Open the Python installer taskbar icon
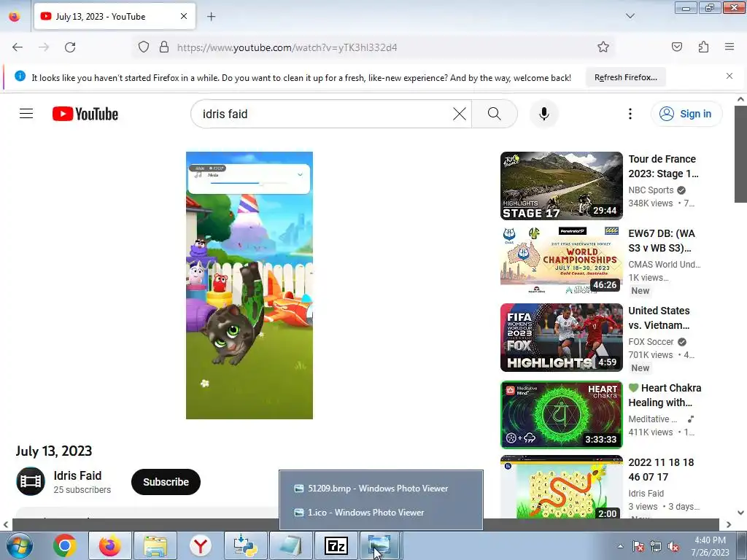Image resolution: width=747 pixels, height=560 pixels. 245,545
